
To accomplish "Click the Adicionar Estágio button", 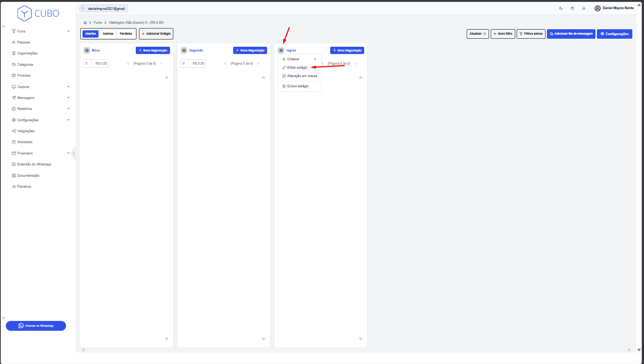I will coord(156,34).
